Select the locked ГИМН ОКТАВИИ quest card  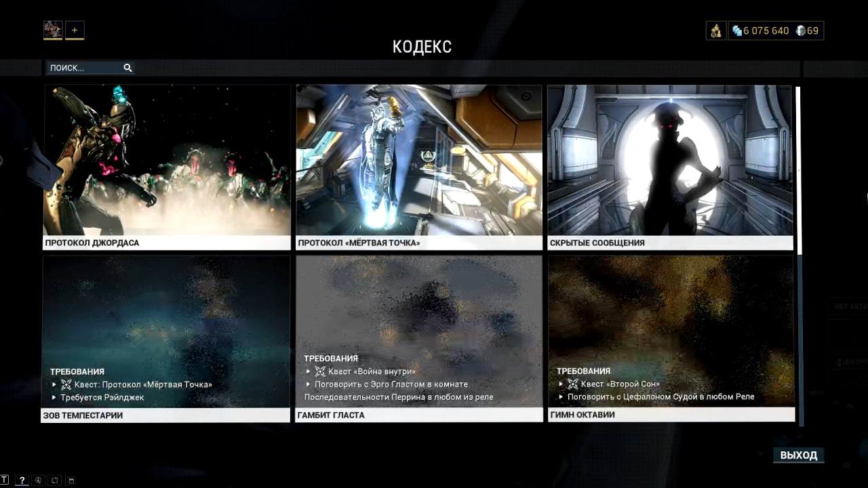point(671,339)
